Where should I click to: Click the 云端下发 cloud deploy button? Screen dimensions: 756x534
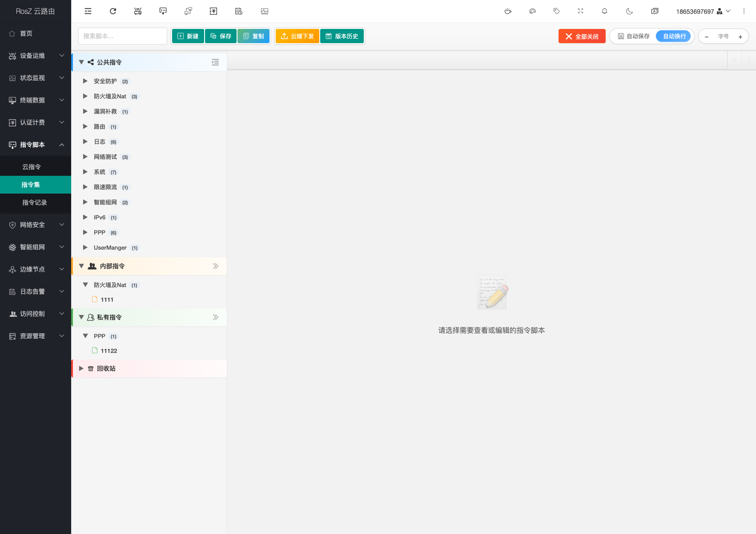click(x=297, y=36)
